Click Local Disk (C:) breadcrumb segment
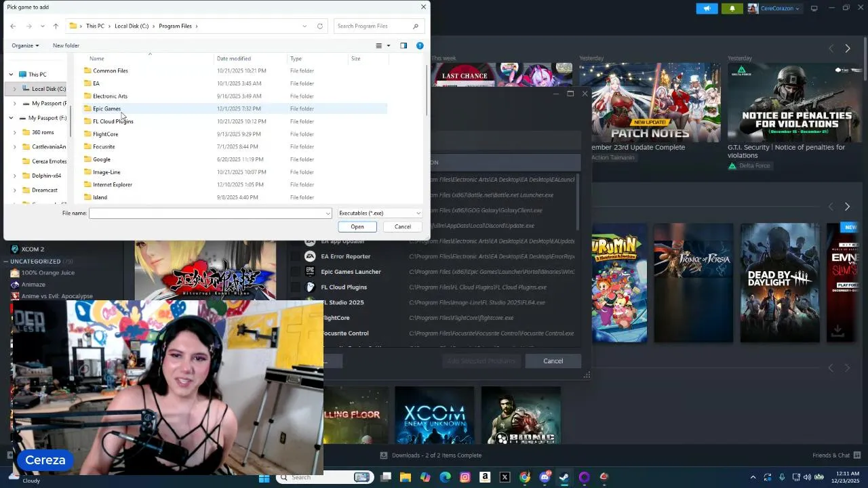Image resolution: width=868 pixels, height=488 pixels. (132, 26)
